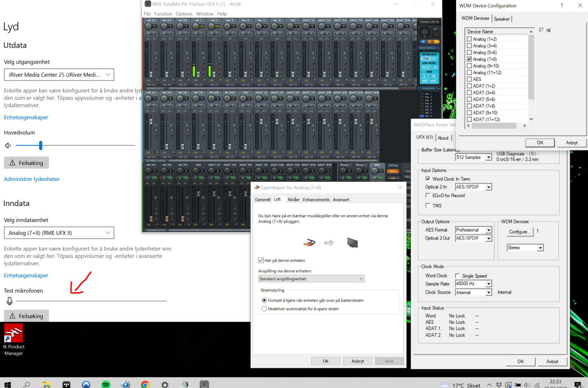This screenshot has width=588, height=388.
Task: Open Dynamics D button on Mic 9 input
Action: [x=235, y=74]
